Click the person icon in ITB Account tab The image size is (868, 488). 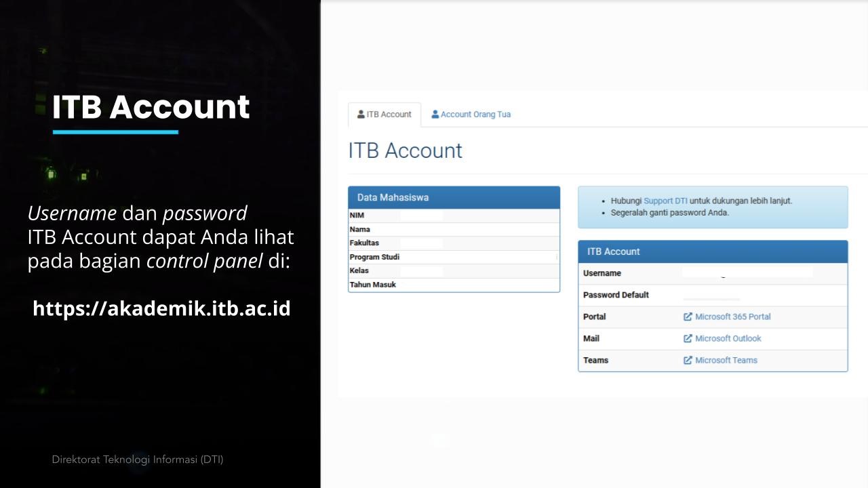[x=361, y=115]
